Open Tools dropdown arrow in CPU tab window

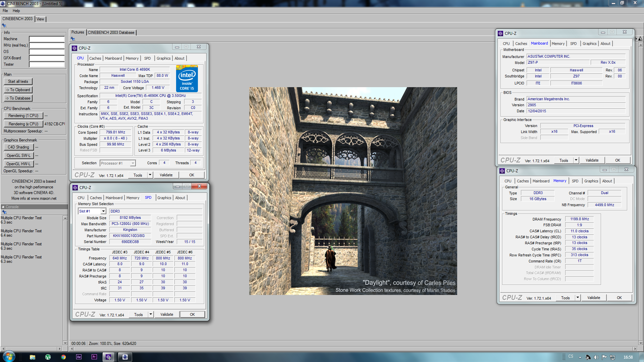150,175
